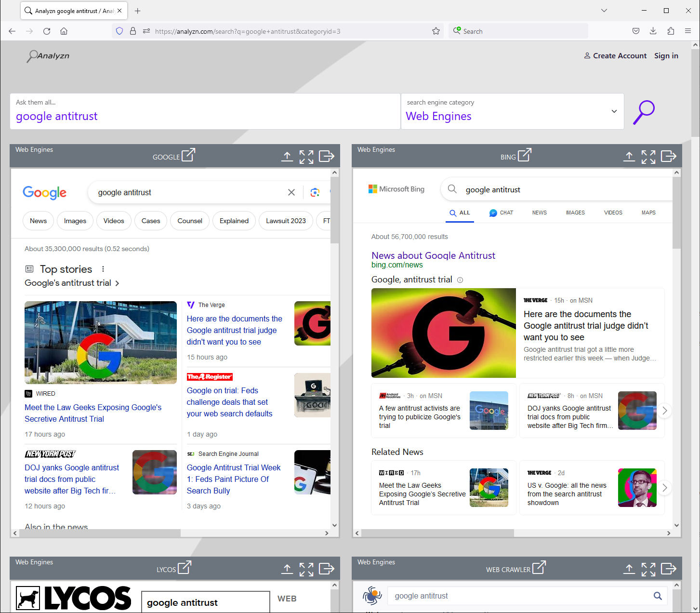
Task: Switch to Bing IMAGES tab
Action: tap(575, 213)
